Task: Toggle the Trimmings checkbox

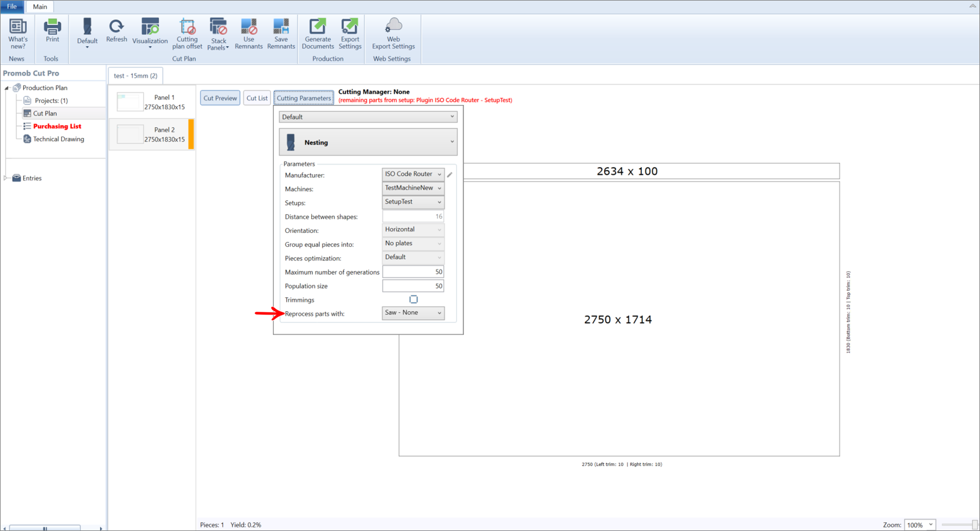Action: pos(413,299)
